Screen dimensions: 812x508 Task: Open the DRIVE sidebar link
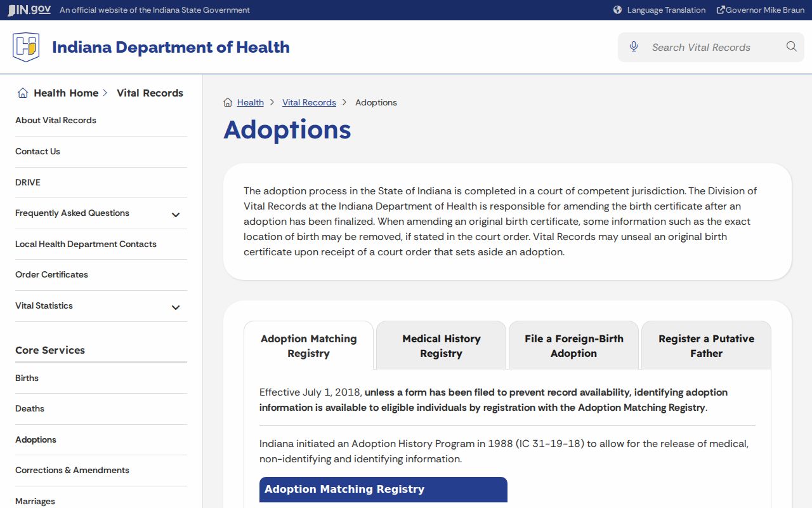[x=28, y=182]
